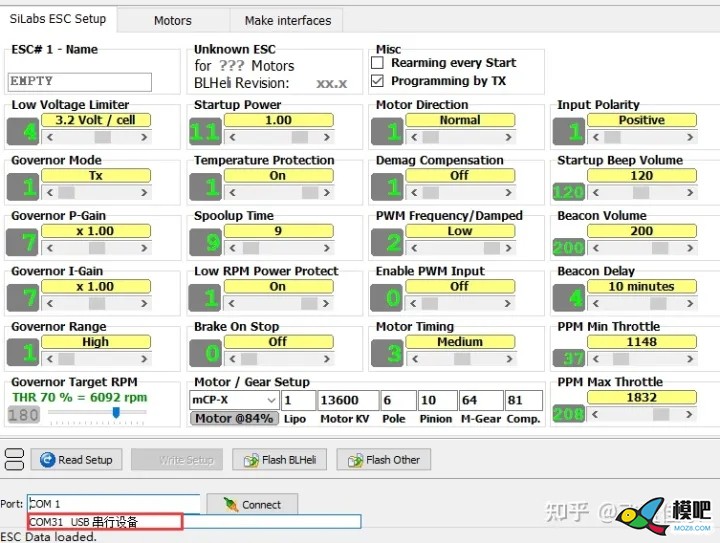
Task: Decrease PPM Max Throttle with left arrow
Action: tap(595, 414)
